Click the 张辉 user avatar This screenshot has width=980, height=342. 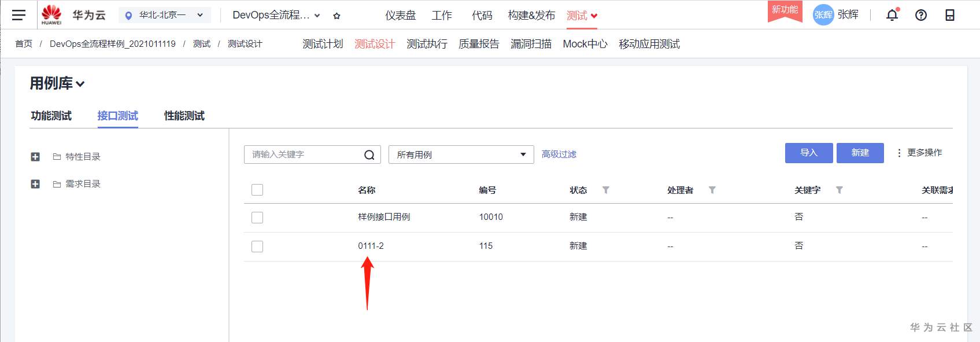tap(823, 15)
